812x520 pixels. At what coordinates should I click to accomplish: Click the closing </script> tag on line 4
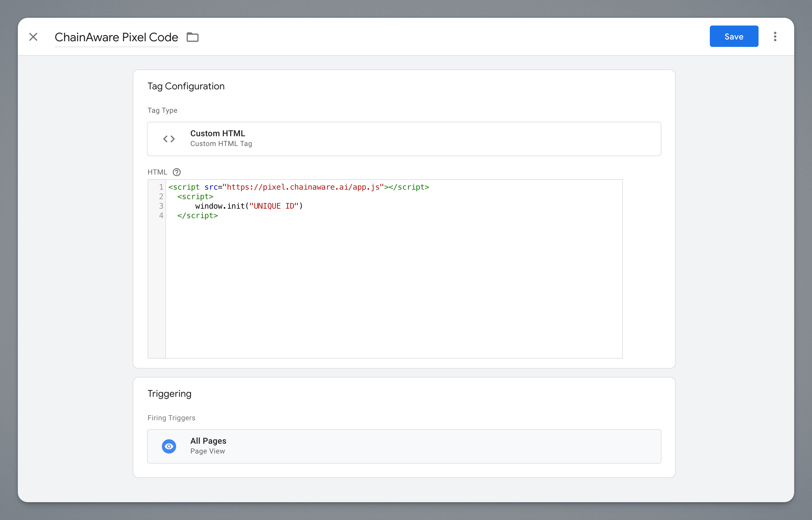point(198,215)
